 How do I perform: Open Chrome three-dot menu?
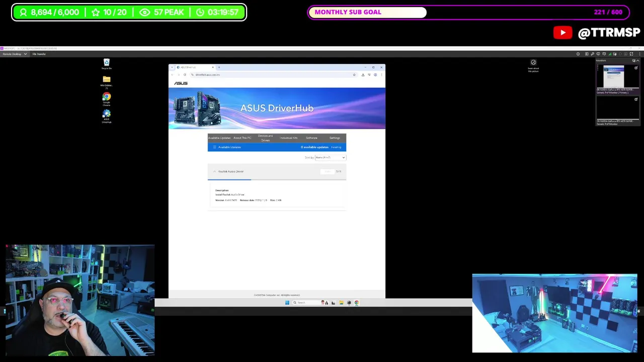click(x=381, y=74)
